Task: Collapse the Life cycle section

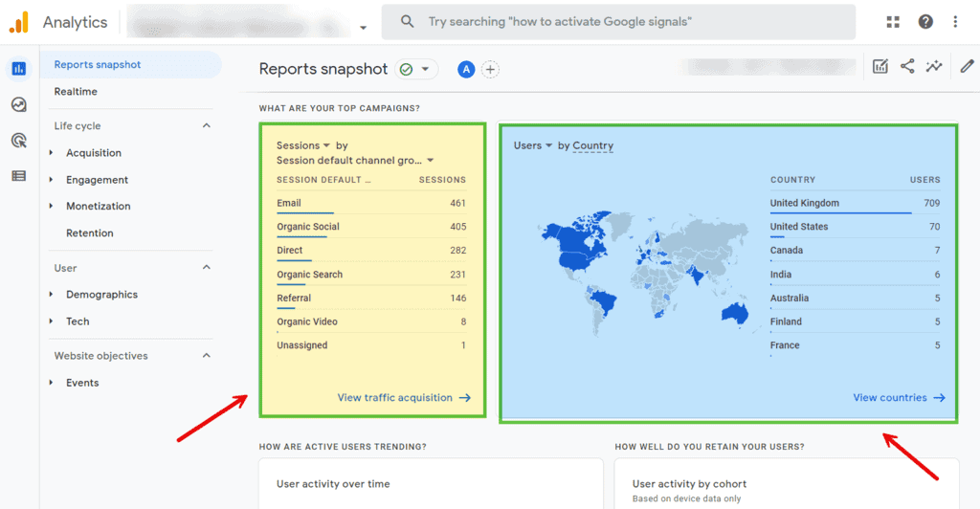Action: [207, 125]
